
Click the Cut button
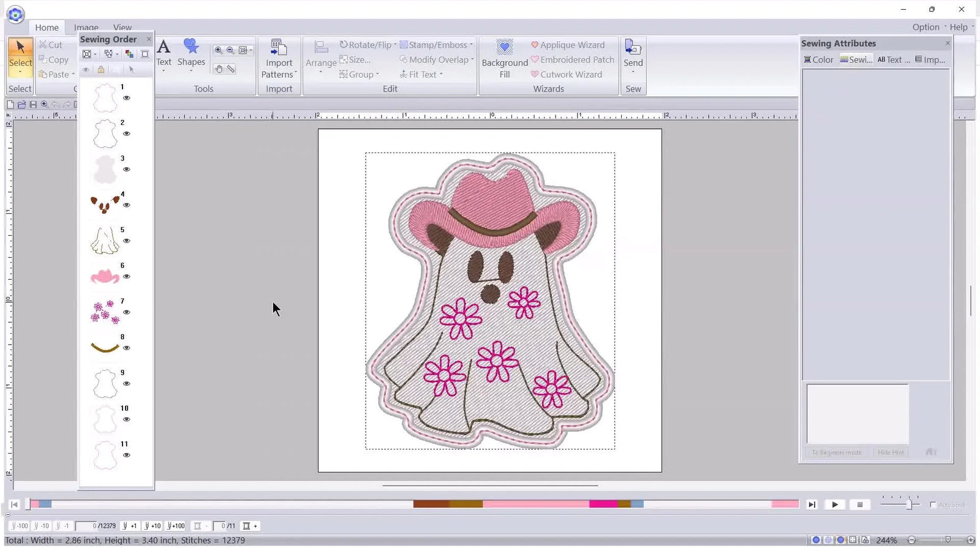51,45
